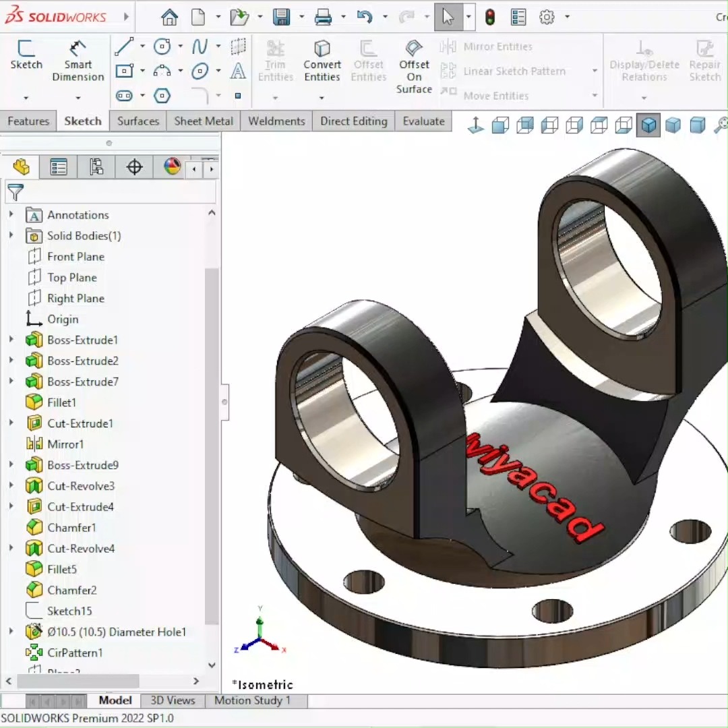
Task: Expand the Cut-Revolve3 feature
Action: point(11,485)
